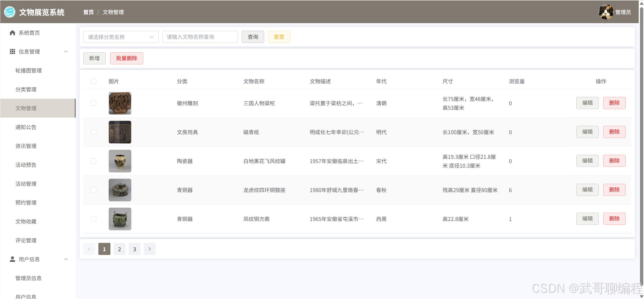The width and height of the screenshot is (644, 299).
Task: Collapse the 用户信息 sidebar section
Action: coord(66,259)
